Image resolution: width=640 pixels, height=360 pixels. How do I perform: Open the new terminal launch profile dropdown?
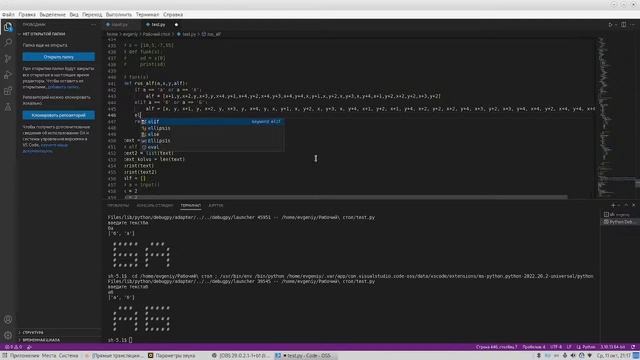click(619, 205)
